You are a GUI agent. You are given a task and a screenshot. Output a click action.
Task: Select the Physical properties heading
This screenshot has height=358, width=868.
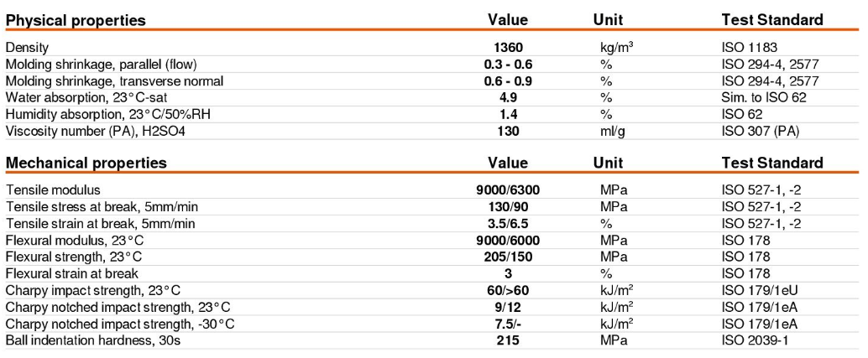tap(76, 20)
